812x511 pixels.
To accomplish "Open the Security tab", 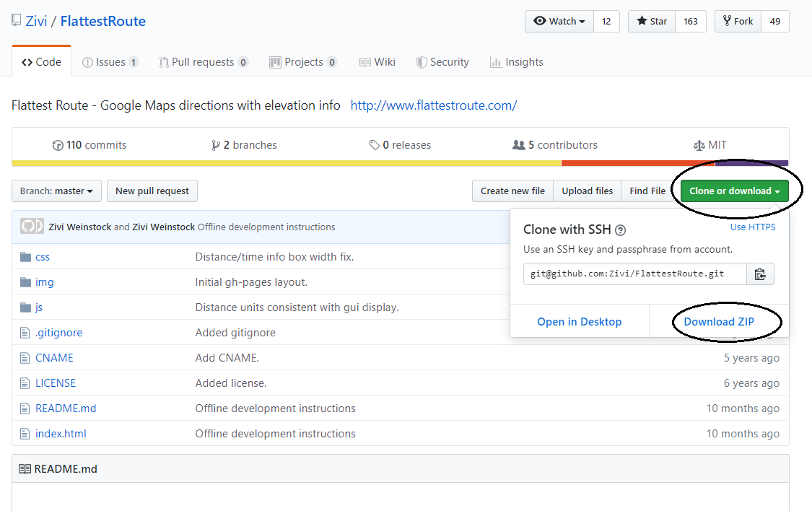I will [442, 62].
